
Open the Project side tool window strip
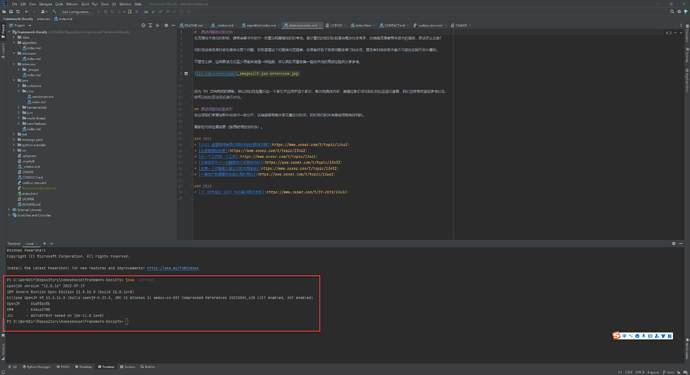pyautogui.click(x=3, y=32)
